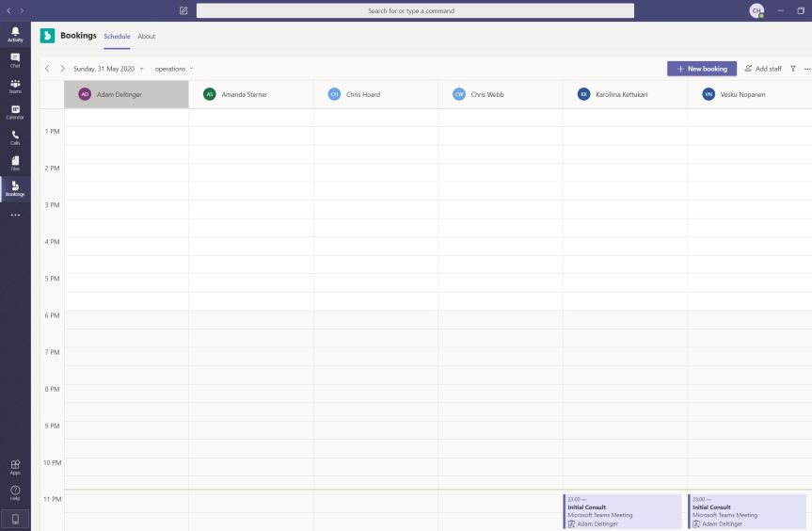Go to Teams in sidebar
This screenshot has width=812, height=531.
tap(15, 86)
